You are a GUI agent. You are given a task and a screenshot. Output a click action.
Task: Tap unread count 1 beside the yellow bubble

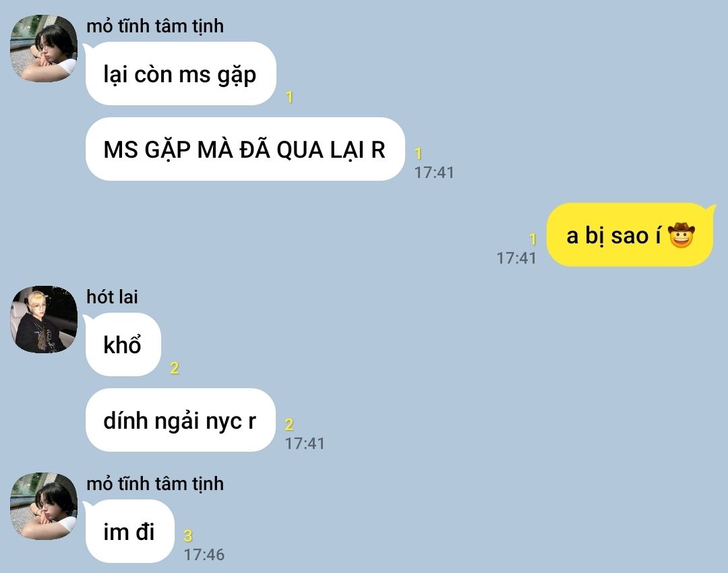click(533, 239)
